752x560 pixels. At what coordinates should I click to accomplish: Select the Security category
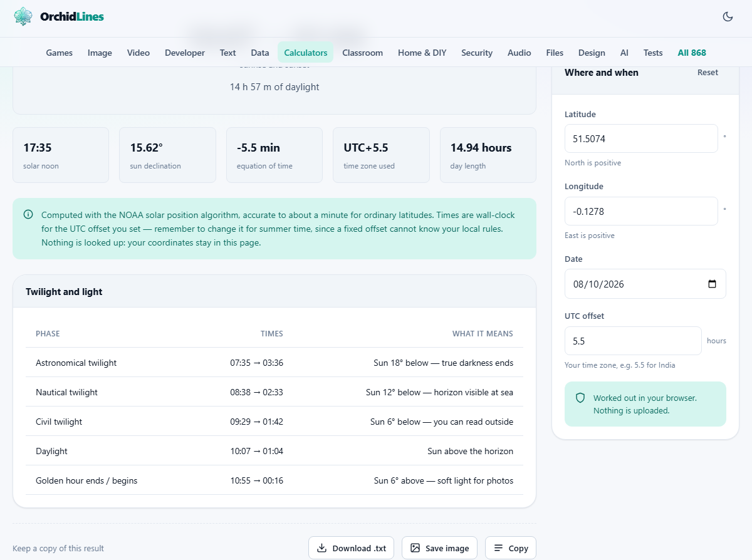pyautogui.click(x=477, y=53)
